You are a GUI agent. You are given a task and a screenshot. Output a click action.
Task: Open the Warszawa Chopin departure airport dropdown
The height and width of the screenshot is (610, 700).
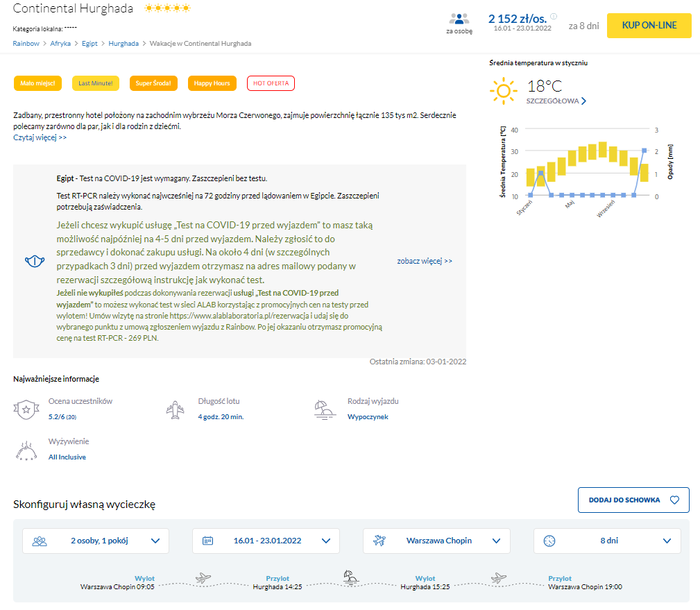(x=436, y=541)
